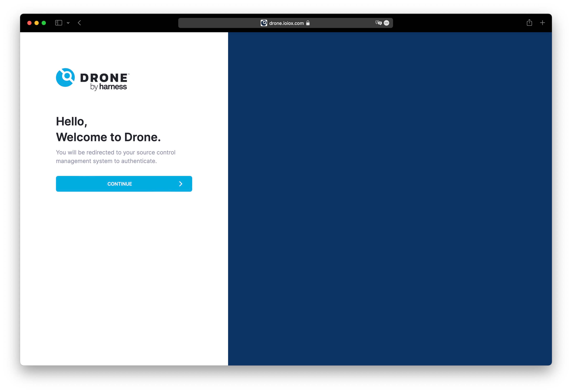
Task: Click the 'by harness' text under the logo
Action: coord(108,87)
